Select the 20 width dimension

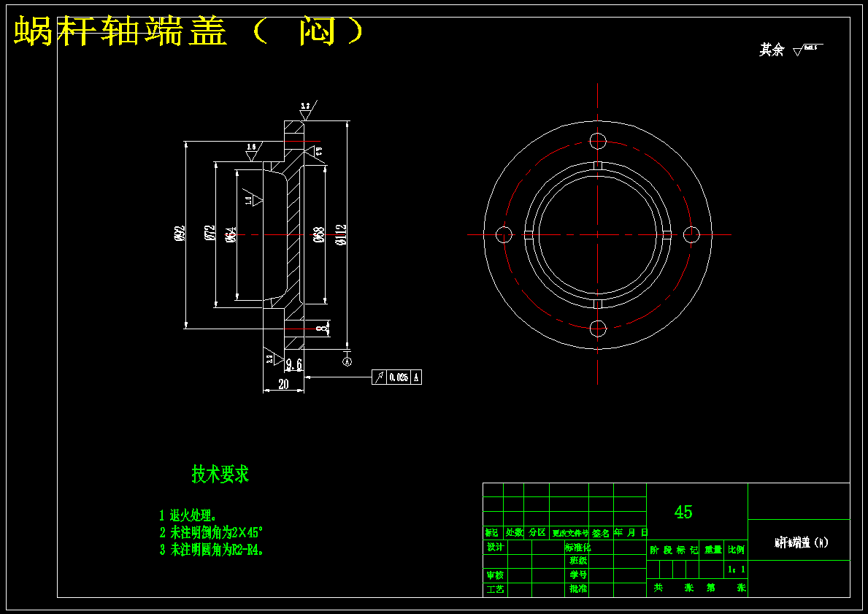pyautogui.click(x=283, y=384)
